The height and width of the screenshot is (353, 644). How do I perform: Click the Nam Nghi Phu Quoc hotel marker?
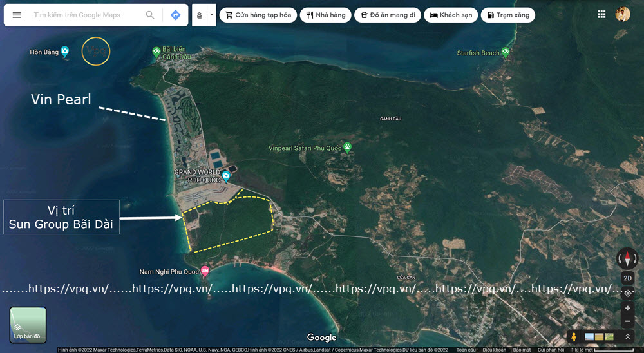[x=205, y=271]
